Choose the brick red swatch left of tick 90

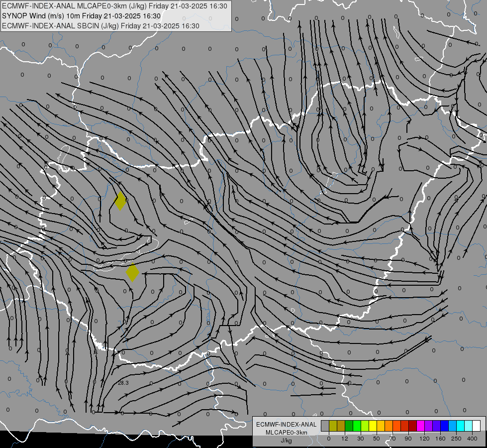point(405,426)
